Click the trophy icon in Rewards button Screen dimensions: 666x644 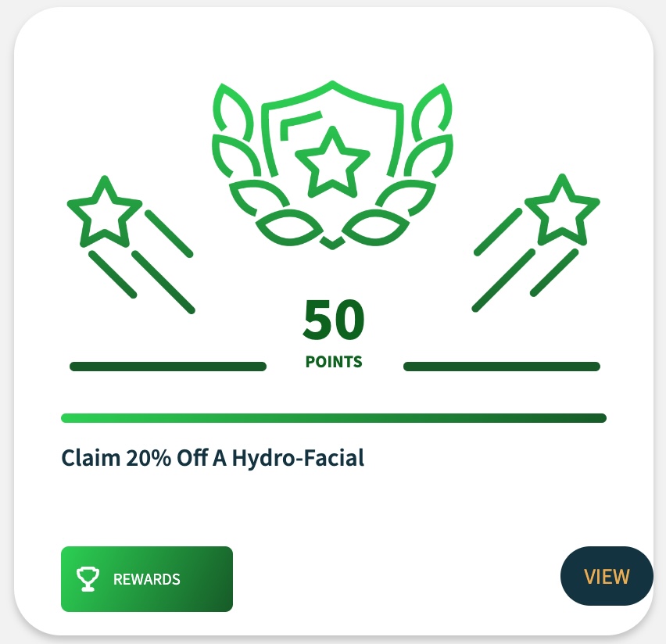point(88,579)
